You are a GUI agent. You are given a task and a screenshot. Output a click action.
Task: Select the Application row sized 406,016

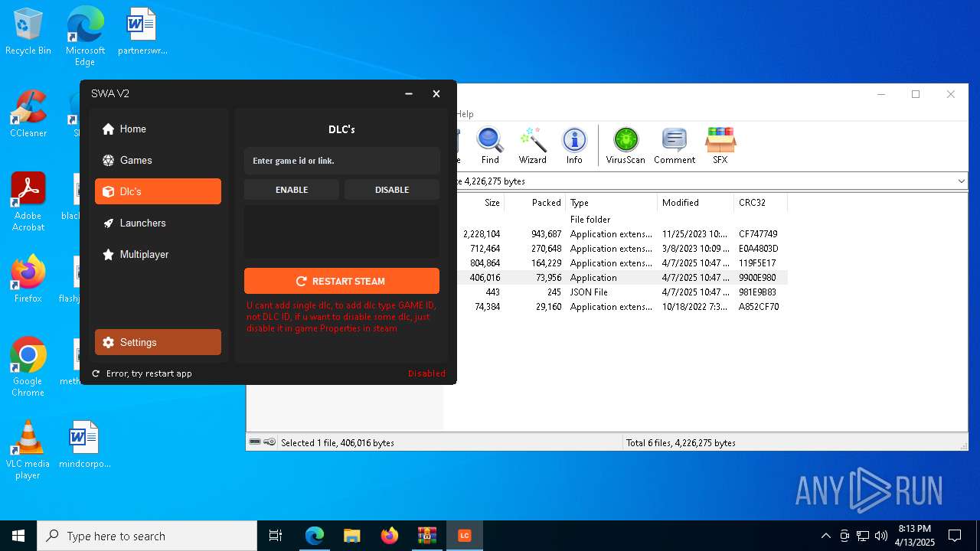622,278
